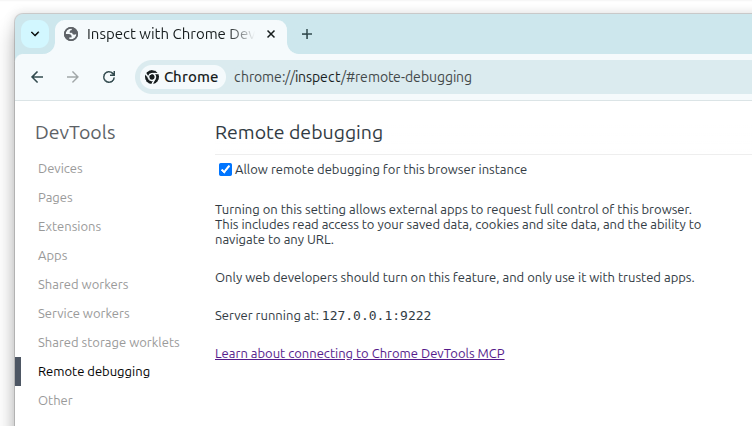Click 'Turning on this setting allows' paragraph

pyautogui.click(x=458, y=225)
